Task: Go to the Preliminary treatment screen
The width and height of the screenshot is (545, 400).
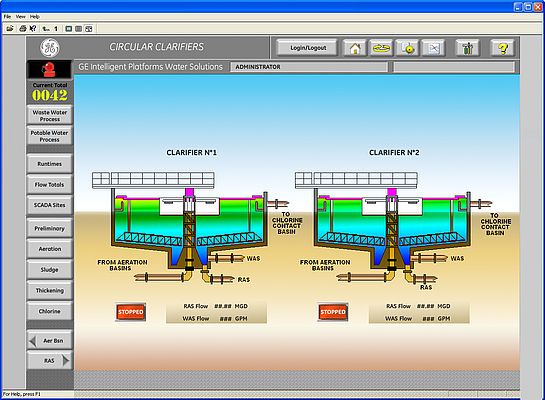Action: [x=50, y=228]
